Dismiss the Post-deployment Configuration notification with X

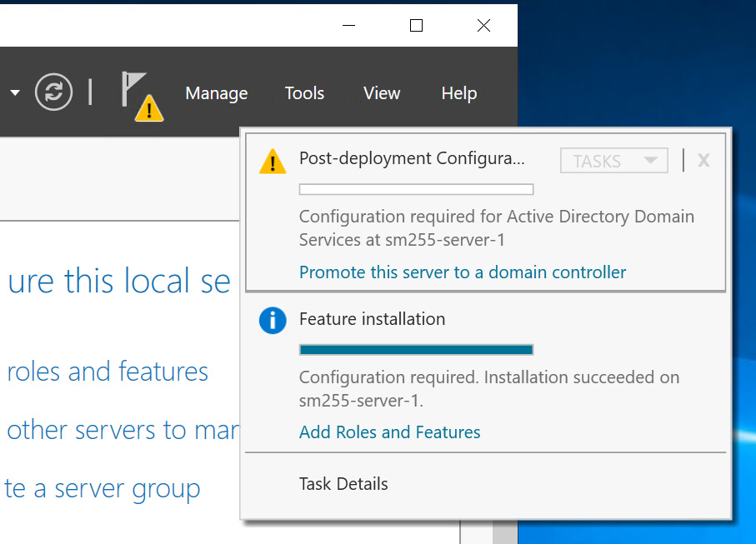tap(703, 160)
